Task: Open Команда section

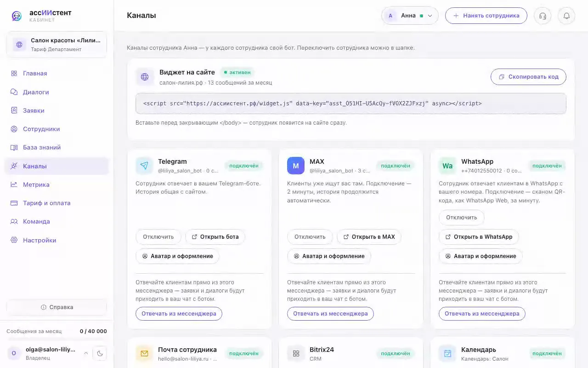Action: [57, 221]
